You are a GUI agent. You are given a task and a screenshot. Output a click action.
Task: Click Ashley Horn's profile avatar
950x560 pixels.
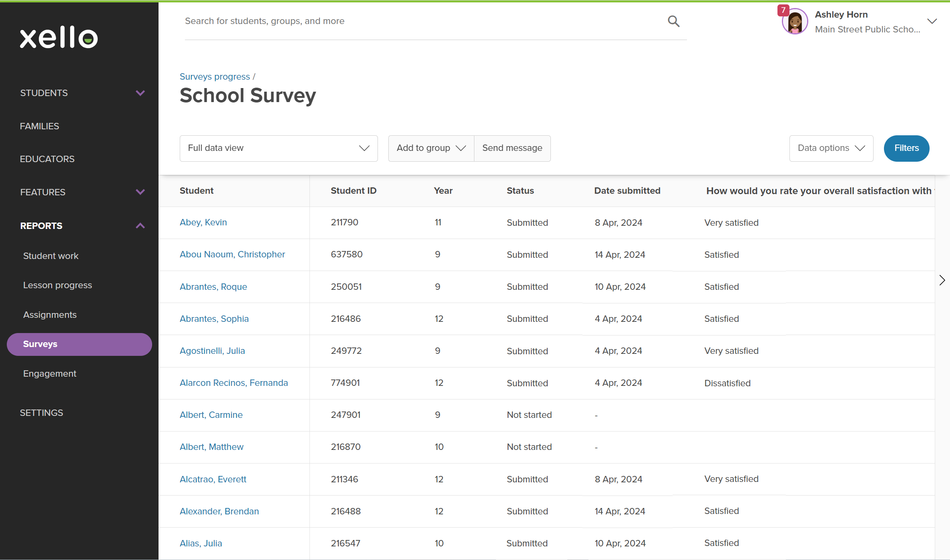[794, 21]
